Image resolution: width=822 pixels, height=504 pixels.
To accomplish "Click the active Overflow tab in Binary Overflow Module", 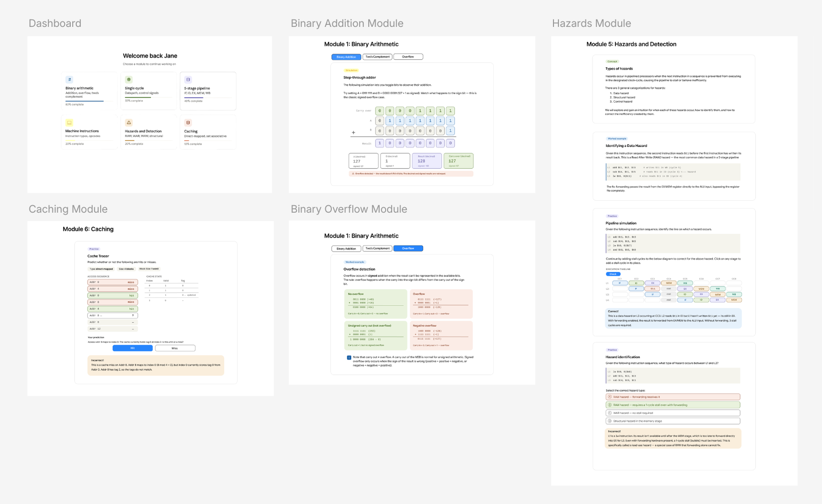I will point(408,249).
